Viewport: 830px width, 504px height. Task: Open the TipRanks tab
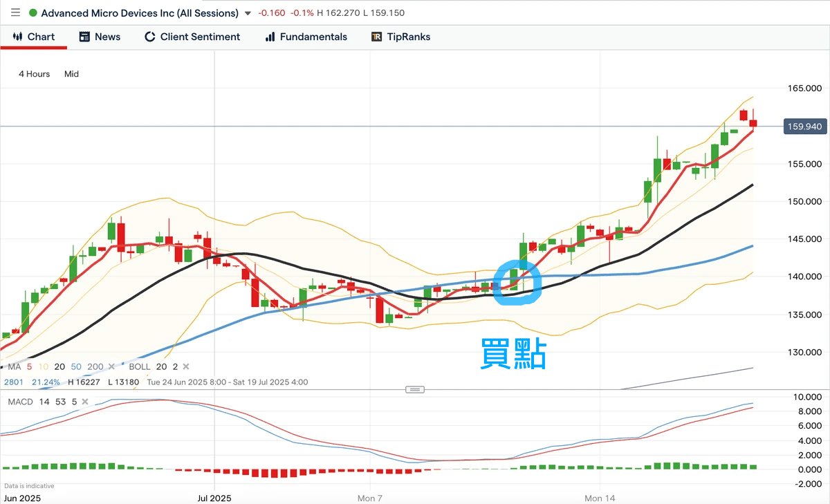pos(400,37)
